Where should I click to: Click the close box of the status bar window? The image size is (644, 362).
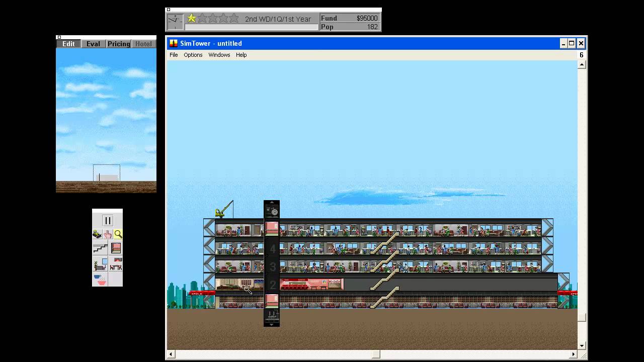coord(169,10)
